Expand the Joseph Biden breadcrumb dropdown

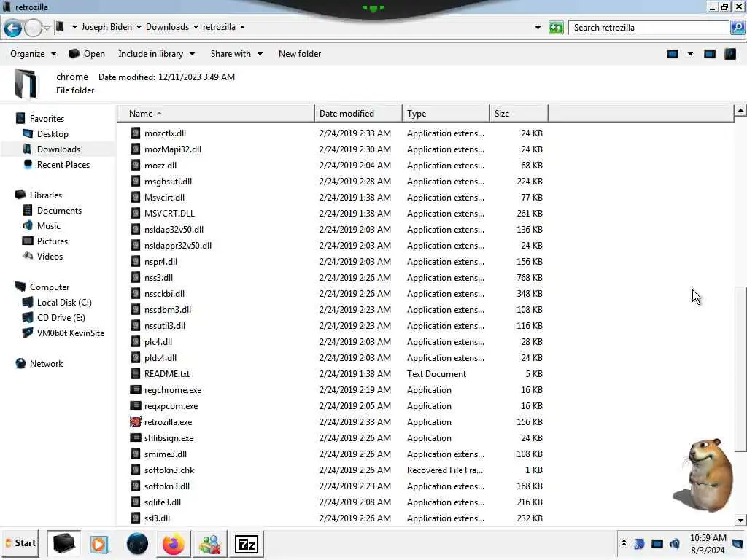click(139, 27)
